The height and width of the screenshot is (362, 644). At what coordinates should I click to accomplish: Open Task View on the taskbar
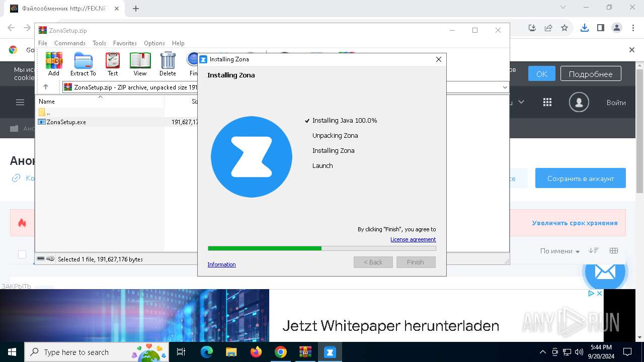(181, 352)
